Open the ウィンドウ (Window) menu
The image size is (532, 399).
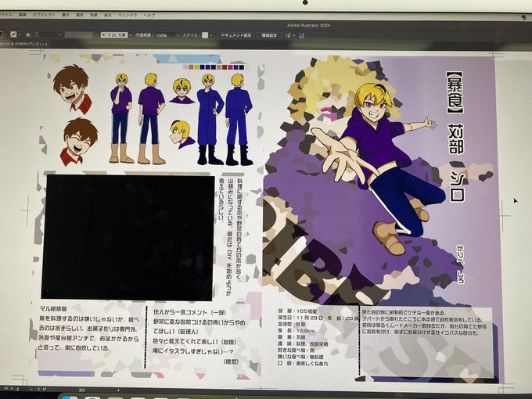[x=128, y=15]
